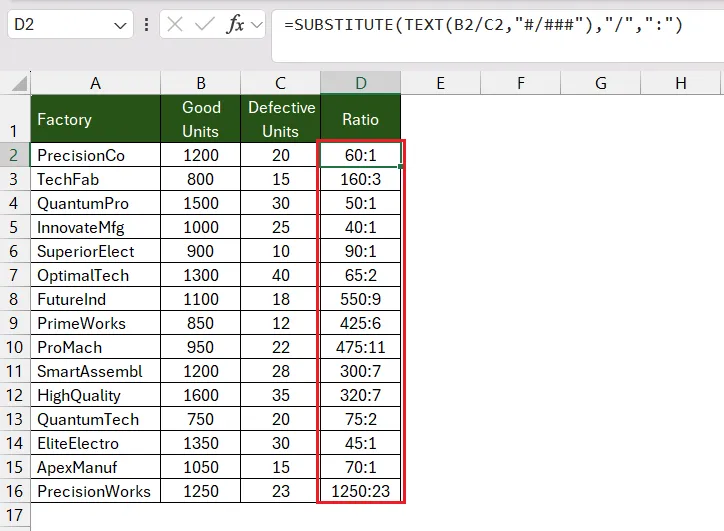Click into the SUBSTITUTE formula text
Viewport: 724px width, 531px height.
pos(483,24)
